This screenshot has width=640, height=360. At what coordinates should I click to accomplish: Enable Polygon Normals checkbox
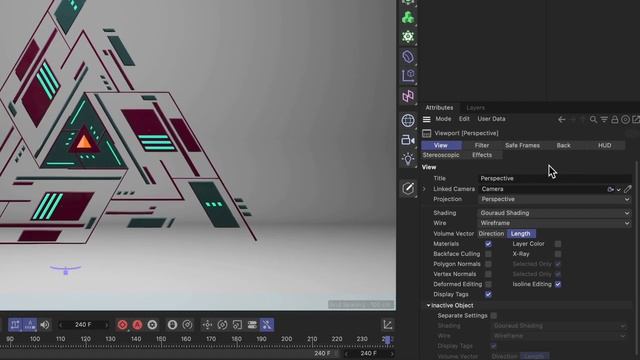(488, 264)
